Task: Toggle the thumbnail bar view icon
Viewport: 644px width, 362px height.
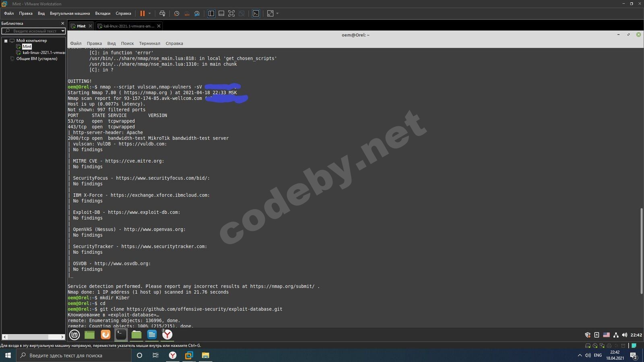Action: point(221,13)
